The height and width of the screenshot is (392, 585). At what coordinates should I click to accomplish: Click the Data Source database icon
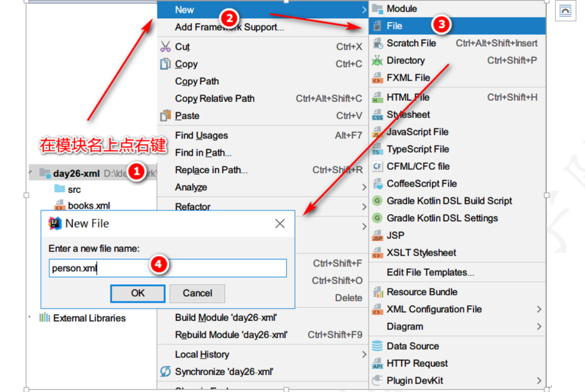tap(377, 346)
